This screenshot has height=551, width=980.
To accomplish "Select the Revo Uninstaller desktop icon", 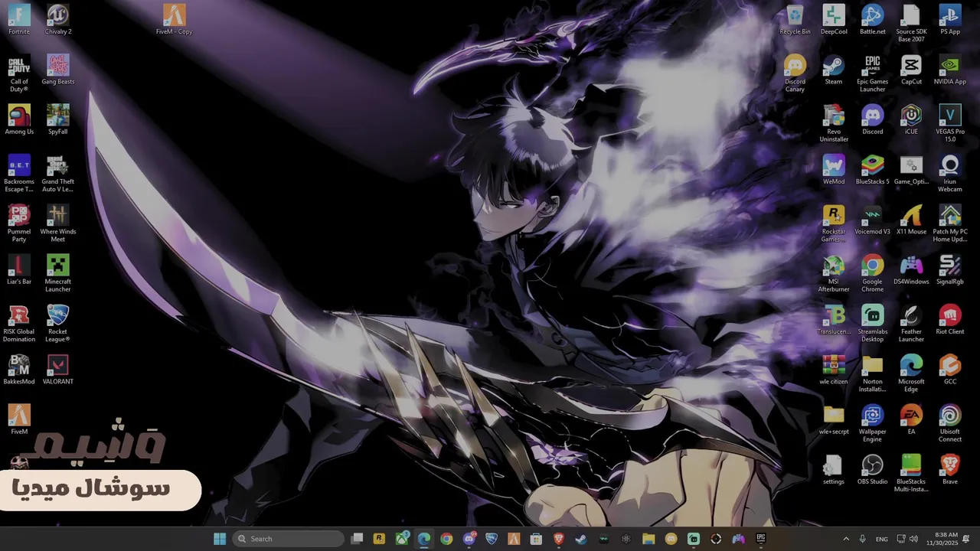I will (834, 123).
